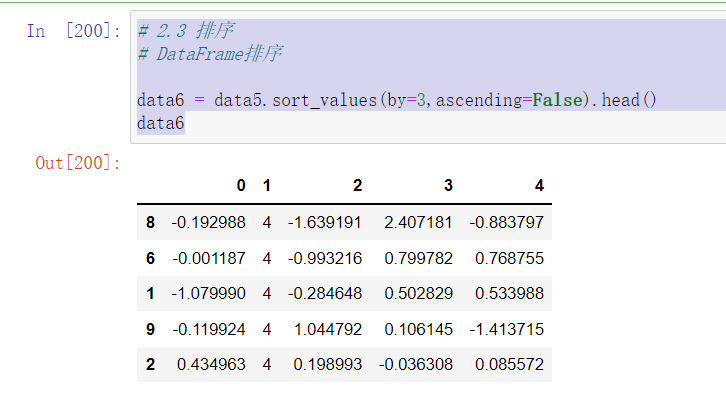The width and height of the screenshot is (726, 394).
Task: Click column header 2
Action: coord(357,185)
